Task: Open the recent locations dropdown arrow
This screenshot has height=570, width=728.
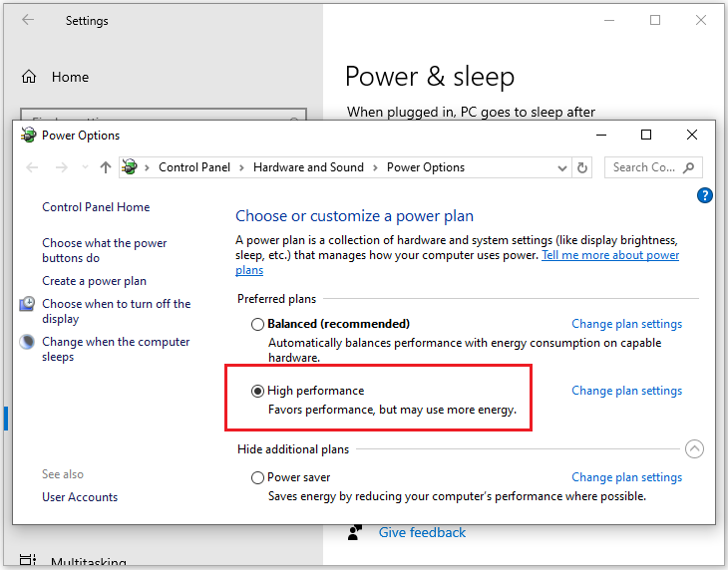Action: 85,167
